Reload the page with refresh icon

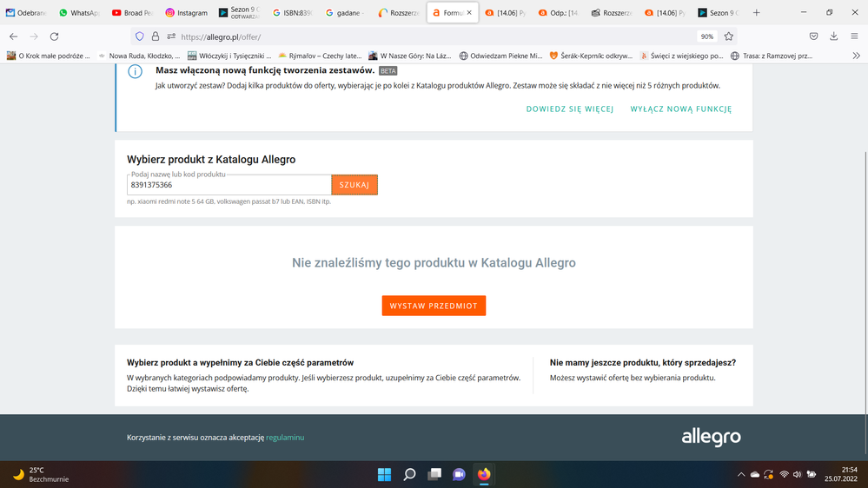pos(54,36)
